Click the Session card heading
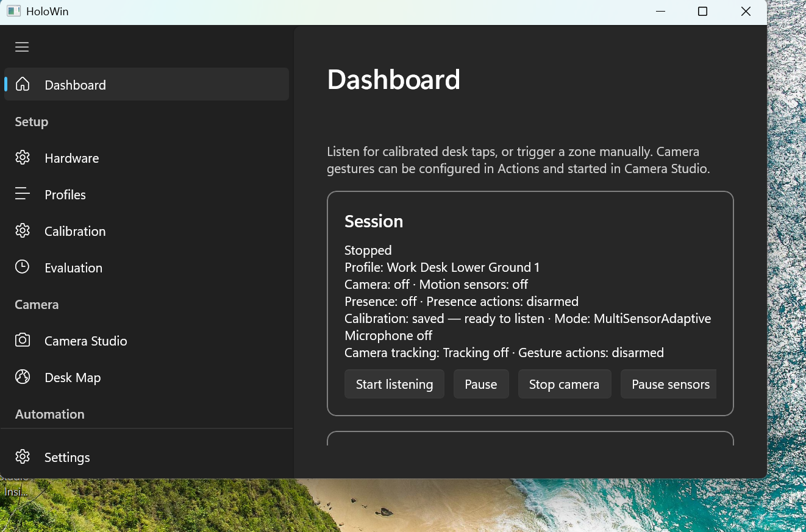Image resolution: width=806 pixels, height=532 pixels. pyautogui.click(x=374, y=221)
